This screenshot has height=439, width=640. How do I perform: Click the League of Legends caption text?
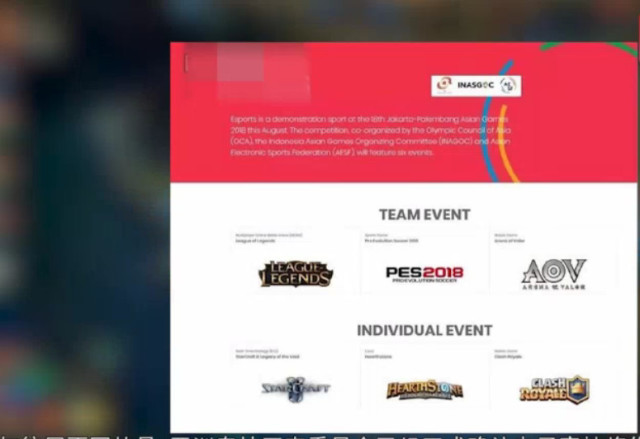(256, 241)
